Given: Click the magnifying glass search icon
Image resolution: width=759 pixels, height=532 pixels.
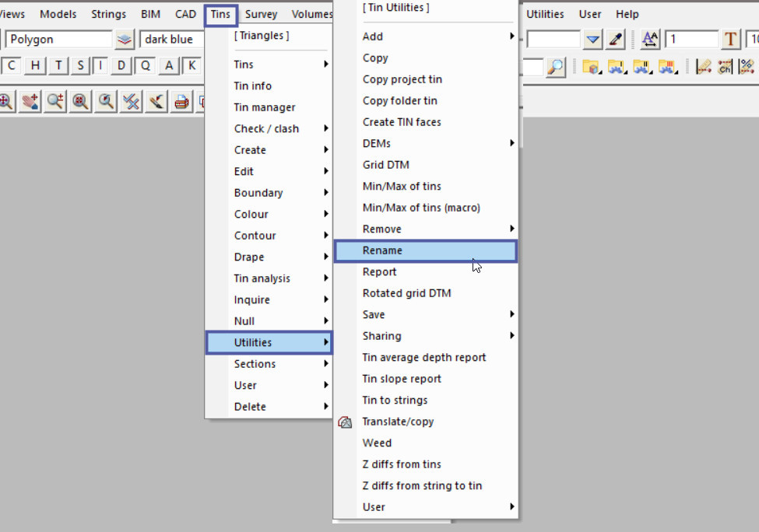Looking at the screenshot, I should pyautogui.click(x=555, y=67).
